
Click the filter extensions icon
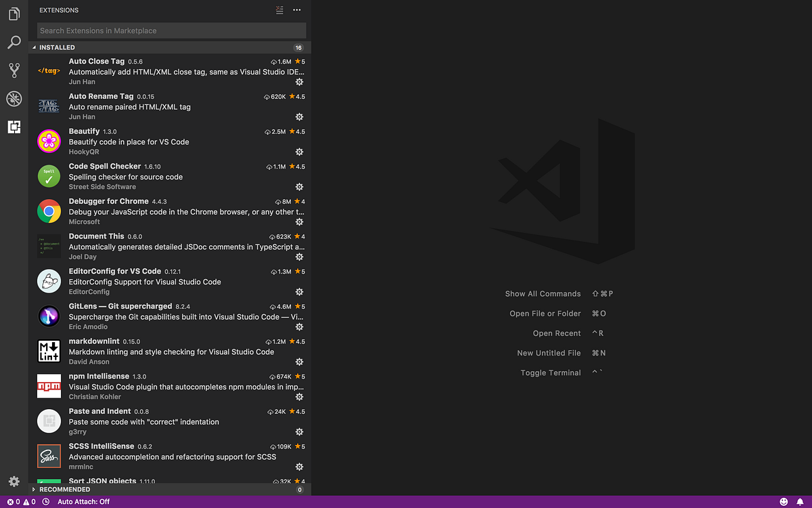279,10
